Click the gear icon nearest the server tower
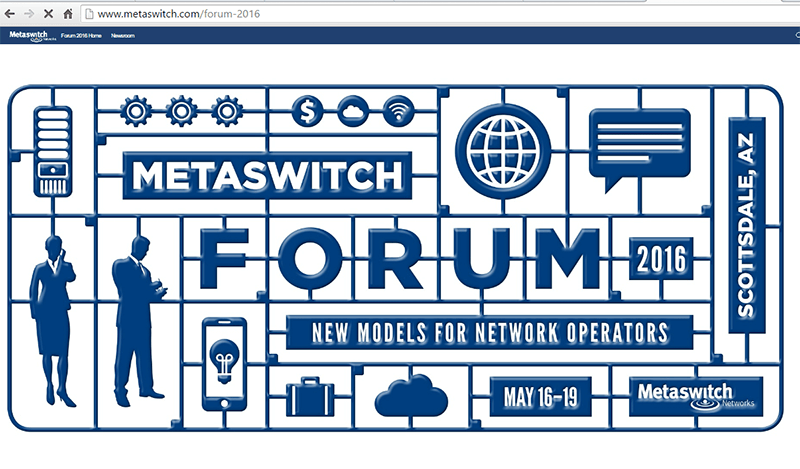 136,111
